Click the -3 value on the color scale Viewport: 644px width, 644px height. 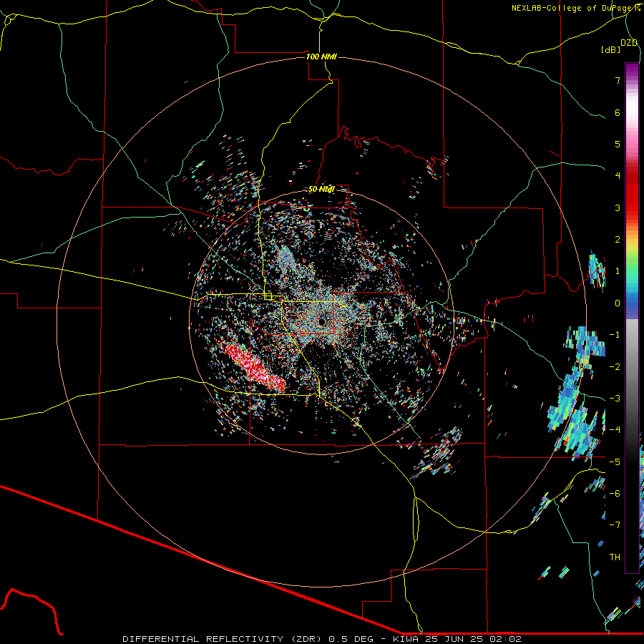(615, 399)
